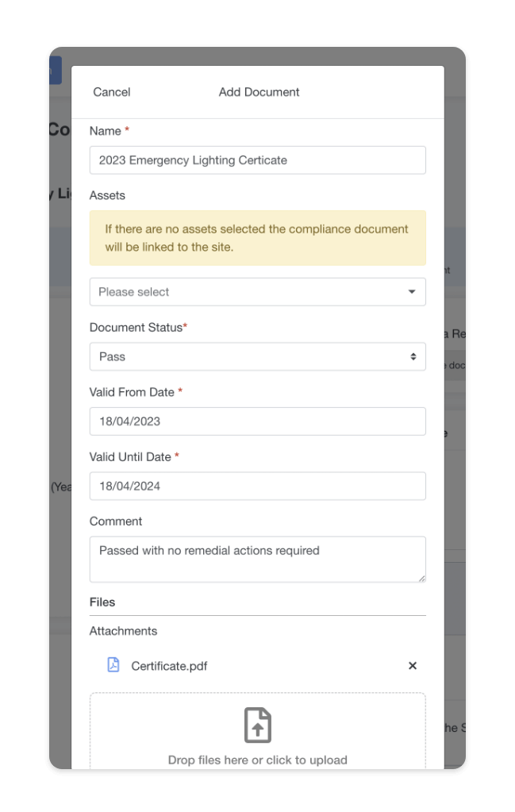Click the blue button behind the dialog
Screen dimensions: 515x812
coord(56,70)
